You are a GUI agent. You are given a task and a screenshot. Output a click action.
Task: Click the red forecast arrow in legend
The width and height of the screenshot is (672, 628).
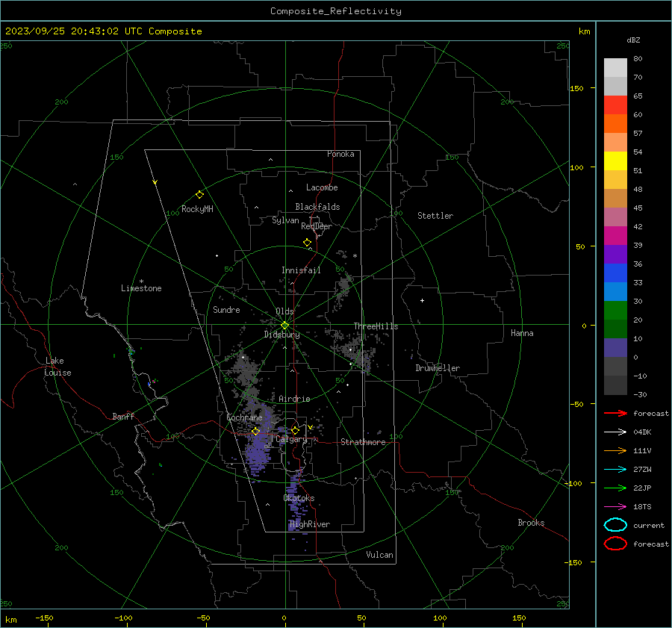(615, 413)
